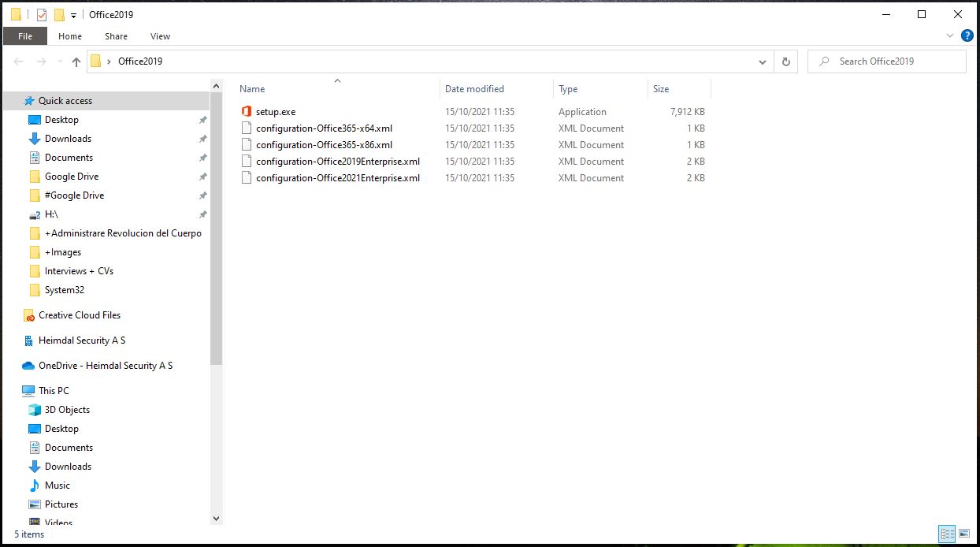
Task: Go forward with the Forward arrow
Action: pyautogui.click(x=42, y=61)
